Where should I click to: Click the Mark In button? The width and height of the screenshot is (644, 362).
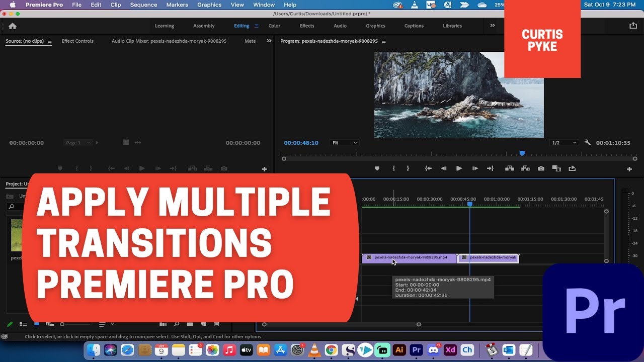point(393,168)
